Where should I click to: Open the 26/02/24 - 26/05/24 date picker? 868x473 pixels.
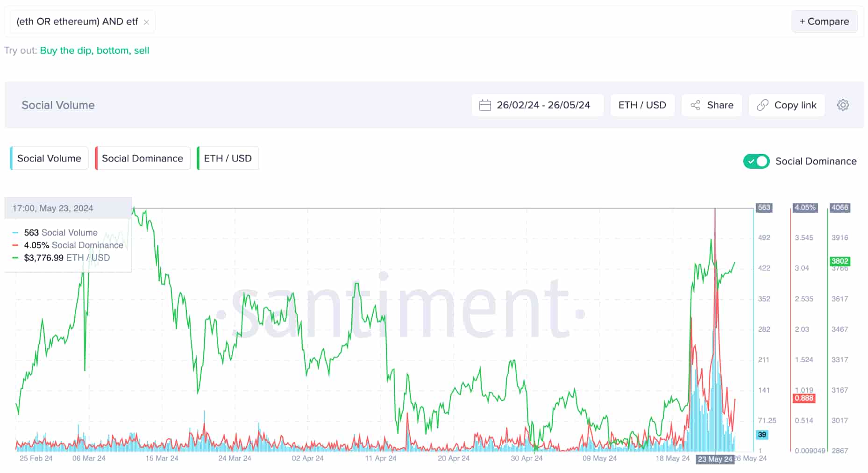tap(543, 105)
